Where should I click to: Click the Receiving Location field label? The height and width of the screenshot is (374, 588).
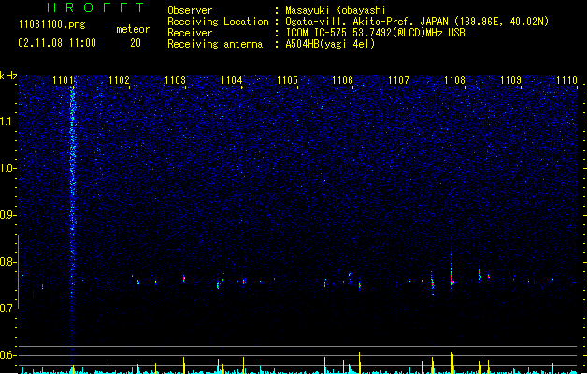218,22
